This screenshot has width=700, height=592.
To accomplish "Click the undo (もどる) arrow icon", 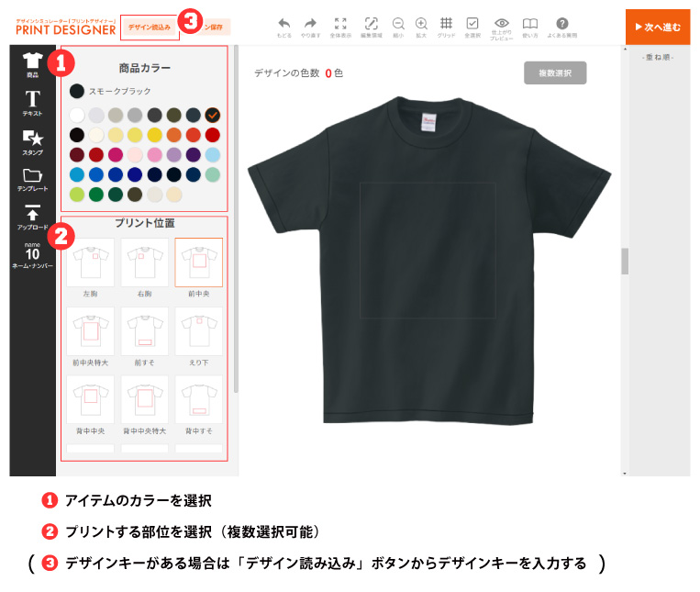I will (x=284, y=24).
